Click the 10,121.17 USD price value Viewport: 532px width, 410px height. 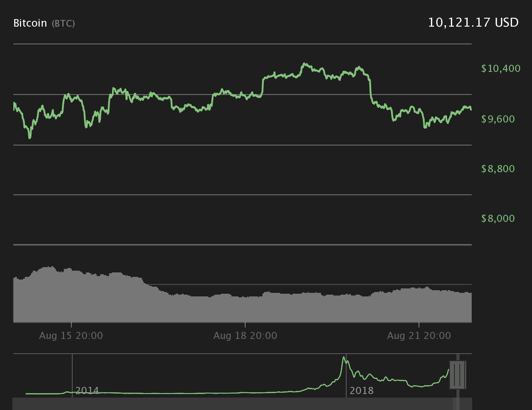pos(473,23)
